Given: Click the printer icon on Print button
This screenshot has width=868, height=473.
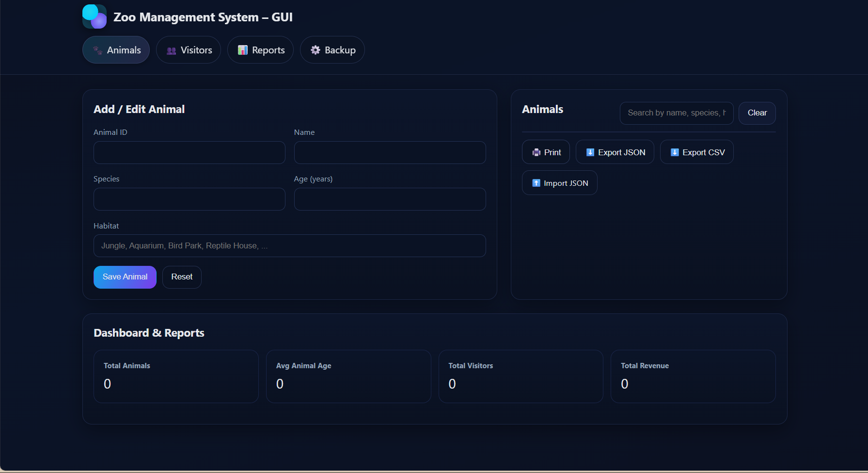Looking at the screenshot, I should pos(536,152).
